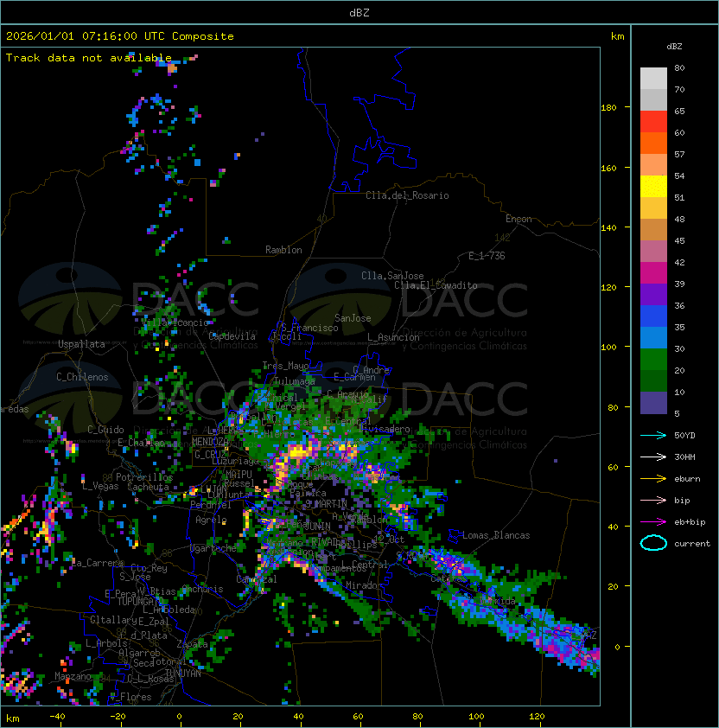Click the cyan 50YD arrow legend icon
This screenshot has height=728, width=719.
(x=653, y=436)
